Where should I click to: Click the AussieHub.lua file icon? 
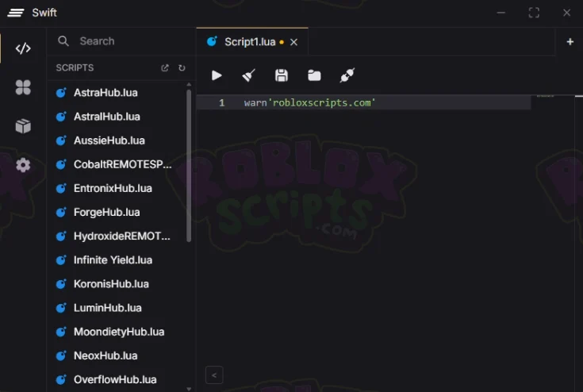pos(61,140)
